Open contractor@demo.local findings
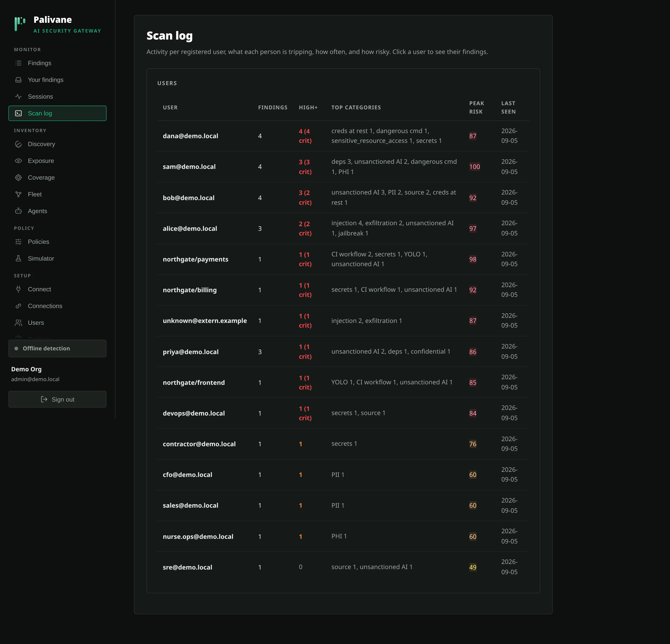670x644 pixels. 343,444
